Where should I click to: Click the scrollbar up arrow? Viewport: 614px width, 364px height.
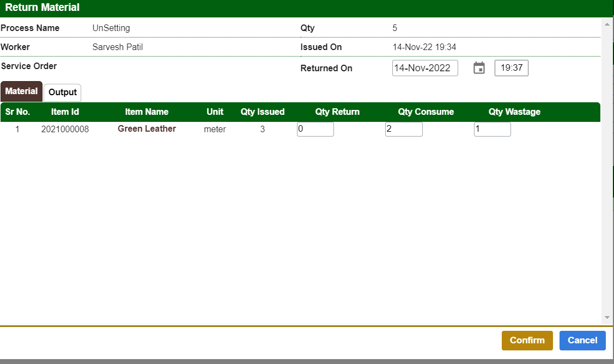pyautogui.click(x=607, y=24)
